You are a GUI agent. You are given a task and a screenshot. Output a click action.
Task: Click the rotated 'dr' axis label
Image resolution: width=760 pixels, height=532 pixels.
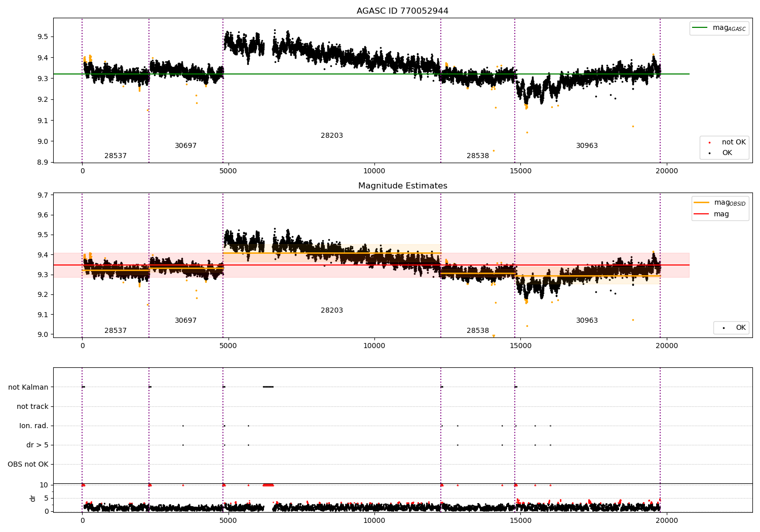[32, 498]
